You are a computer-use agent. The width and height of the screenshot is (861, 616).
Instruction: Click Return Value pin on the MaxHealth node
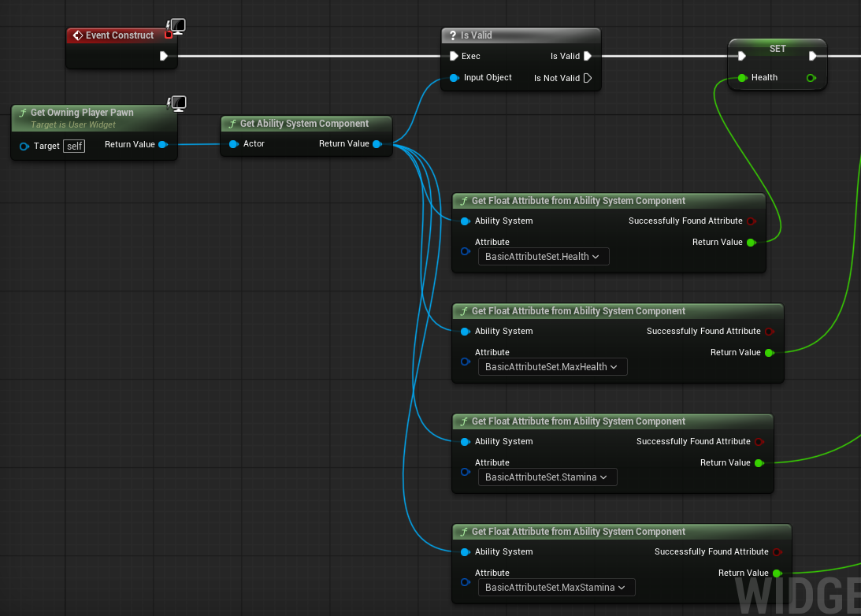(770, 352)
